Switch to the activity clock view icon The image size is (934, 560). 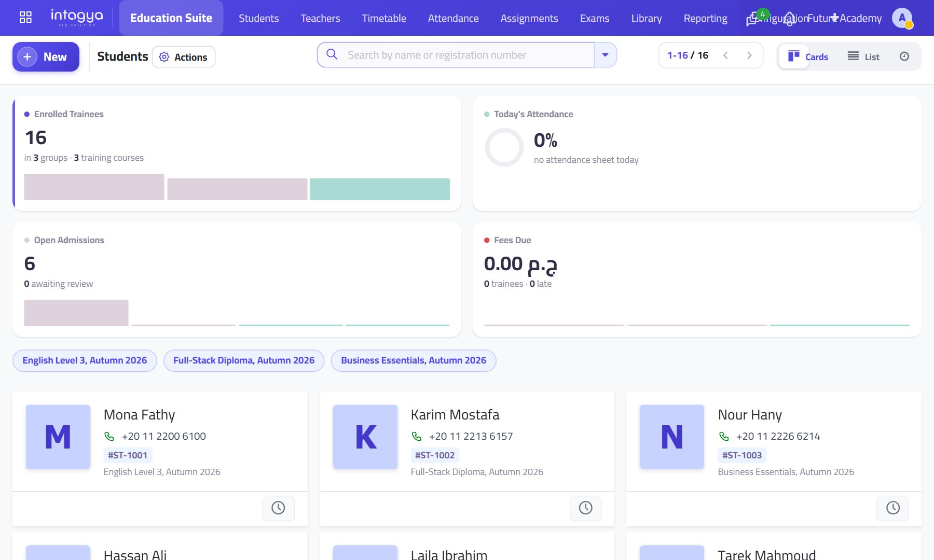[x=904, y=57]
